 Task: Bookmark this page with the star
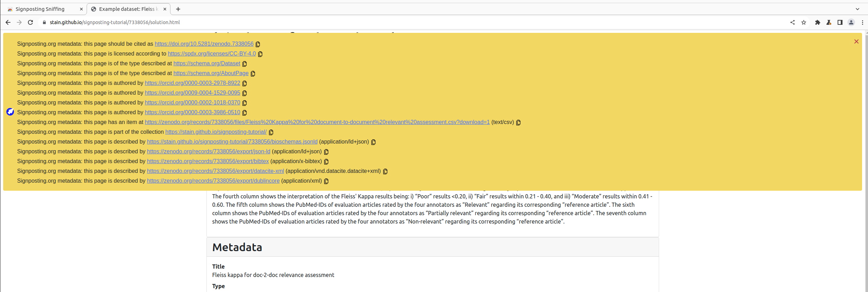804,22
